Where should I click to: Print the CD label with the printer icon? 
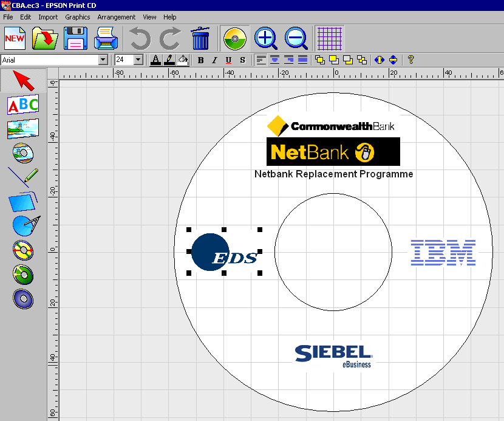[x=106, y=38]
